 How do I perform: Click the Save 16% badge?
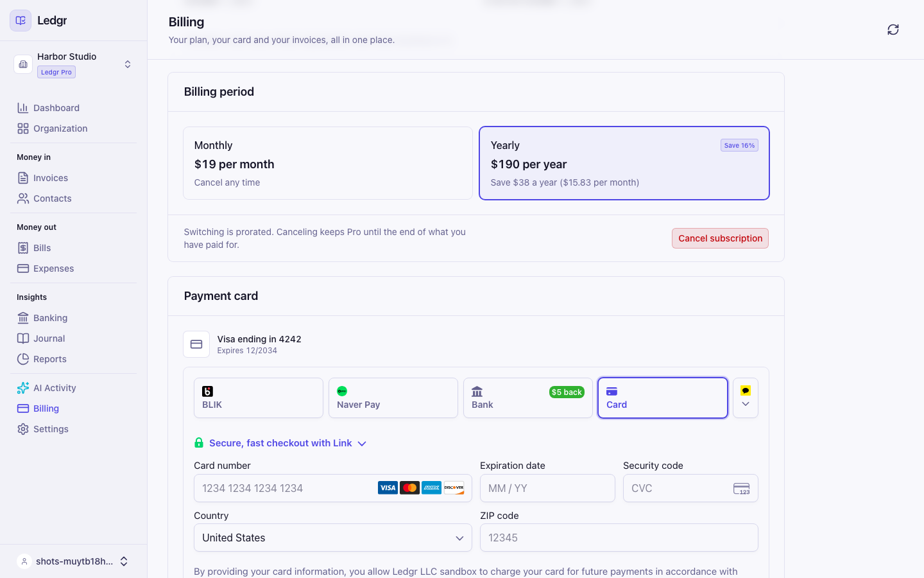[739, 145]
